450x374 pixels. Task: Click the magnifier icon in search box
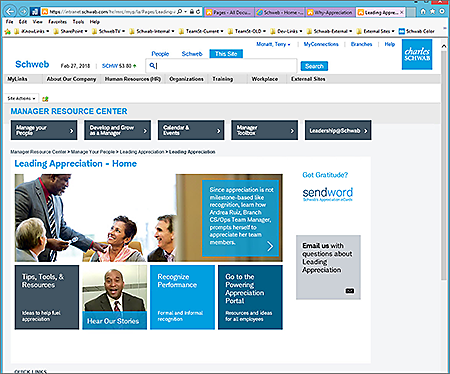(x=152, y=65)
